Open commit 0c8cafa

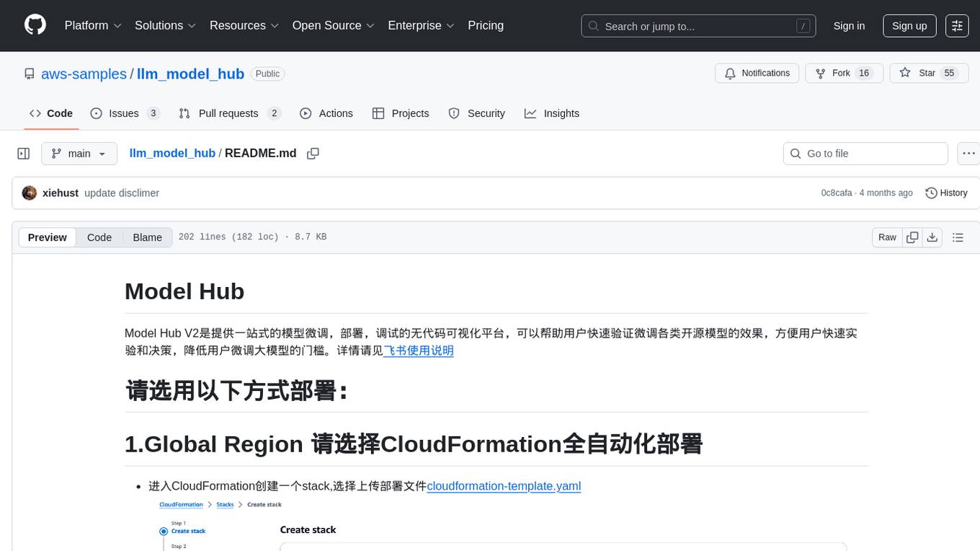pos(836,193)
